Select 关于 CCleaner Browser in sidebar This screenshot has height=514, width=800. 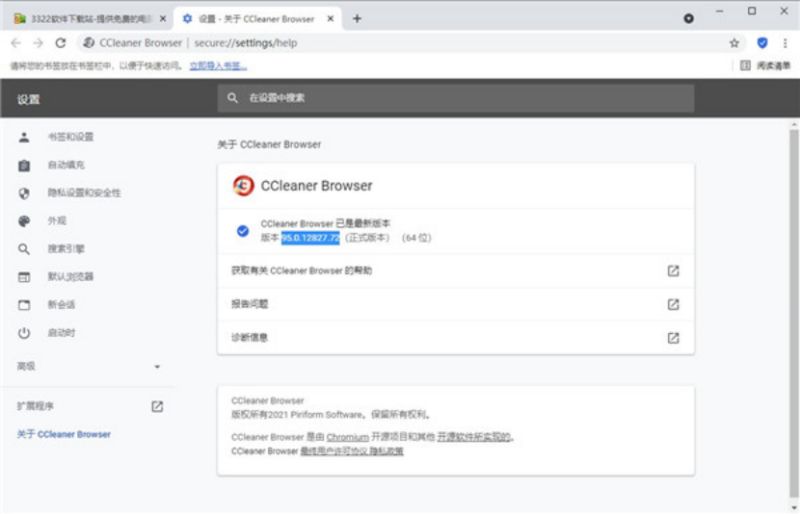[x=64, y=434]
